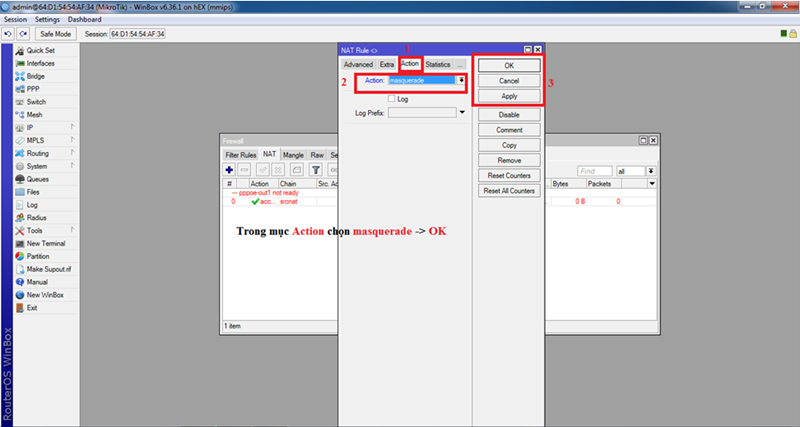
Task: Enable the Log checkbox
Action: [391, 99]
